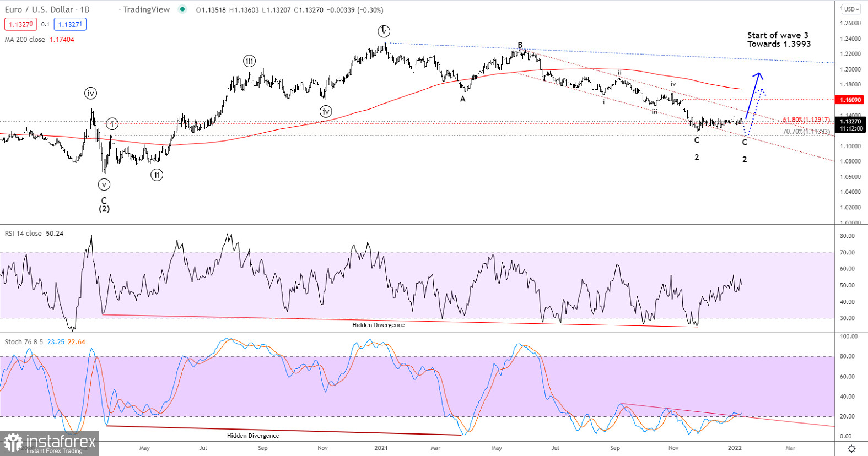Click the RSI 70.00 level axis value
Image resolution: width=868 pixels, height=456 pixels.
[847, 253]
